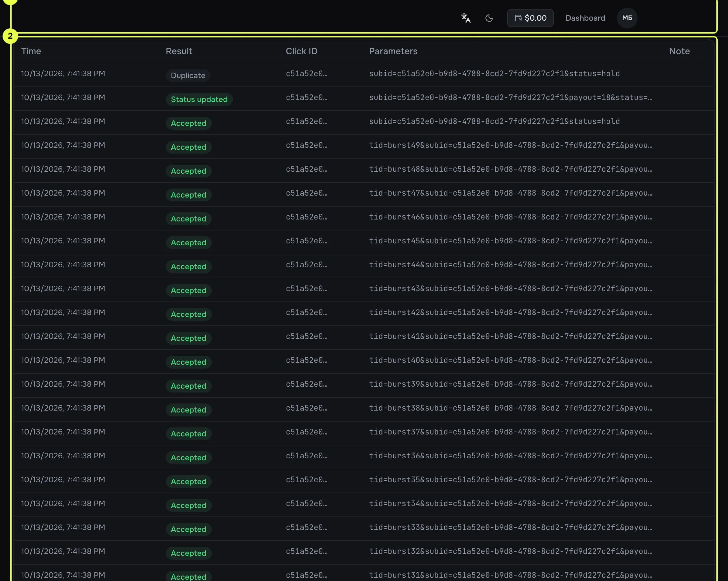The height and width of the screenshot is (581, 728).
Task: Click the tid=burst47 parameters cell
Action: 511,193
